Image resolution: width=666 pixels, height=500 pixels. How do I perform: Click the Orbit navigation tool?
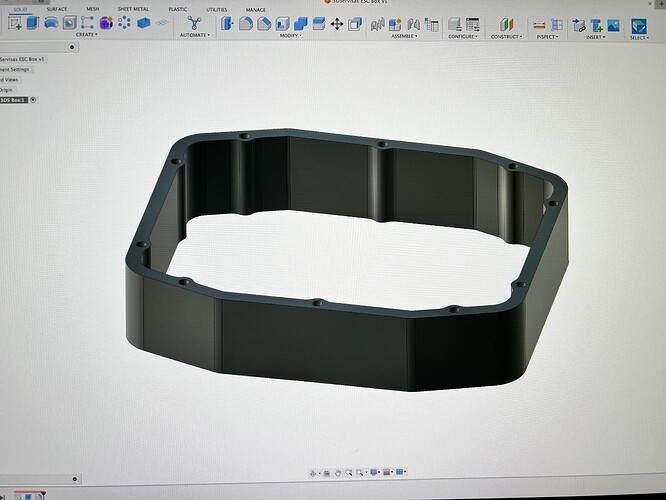pos(313,473)
